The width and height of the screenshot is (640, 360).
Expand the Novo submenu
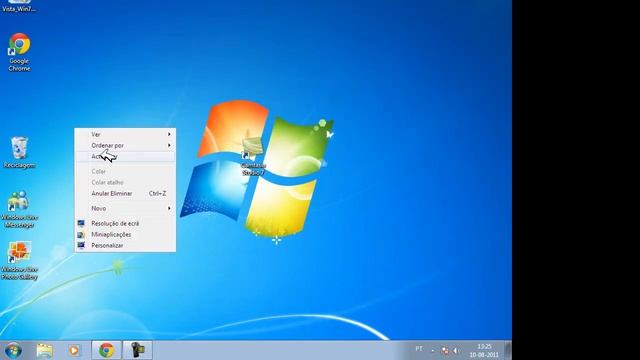point(125,208)
